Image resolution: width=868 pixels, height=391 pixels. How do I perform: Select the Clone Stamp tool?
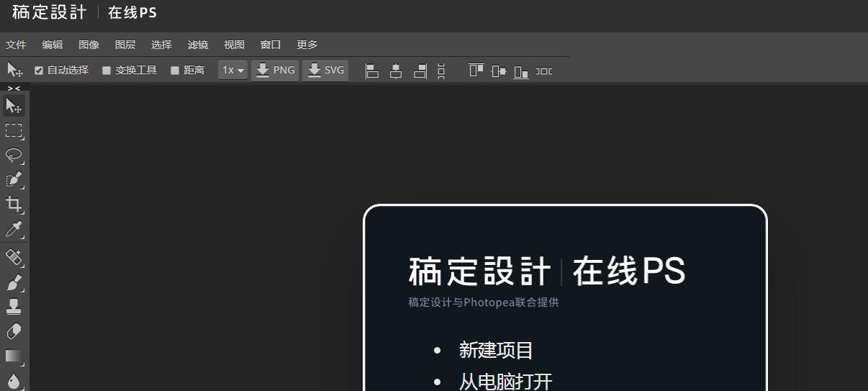(x=14, y=307)
